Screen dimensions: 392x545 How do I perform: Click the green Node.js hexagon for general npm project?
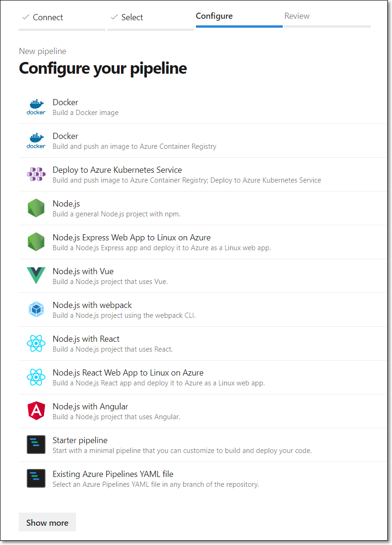(x=36, y=208)
